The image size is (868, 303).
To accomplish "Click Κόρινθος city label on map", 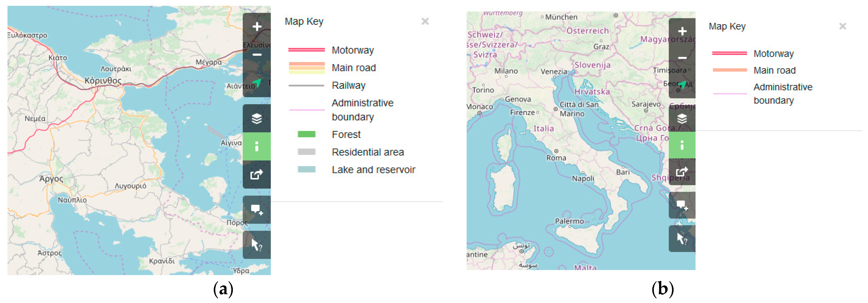I will tap(103, 81).
